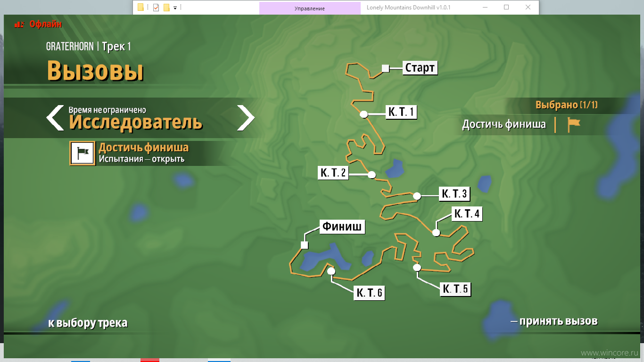Click the К.Т. 3 label
Image resolution: width=644 pixels, height=362 pixels.
[454, 194]
